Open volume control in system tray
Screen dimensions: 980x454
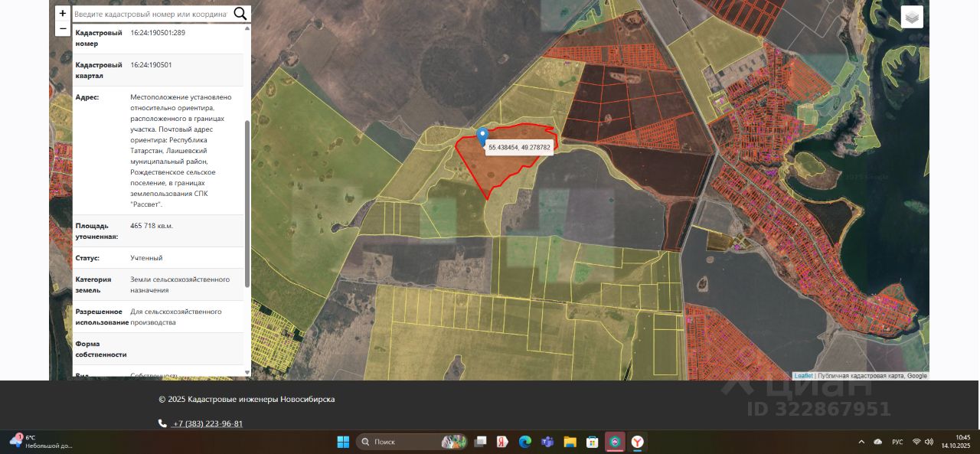click(x=929, y=442)
